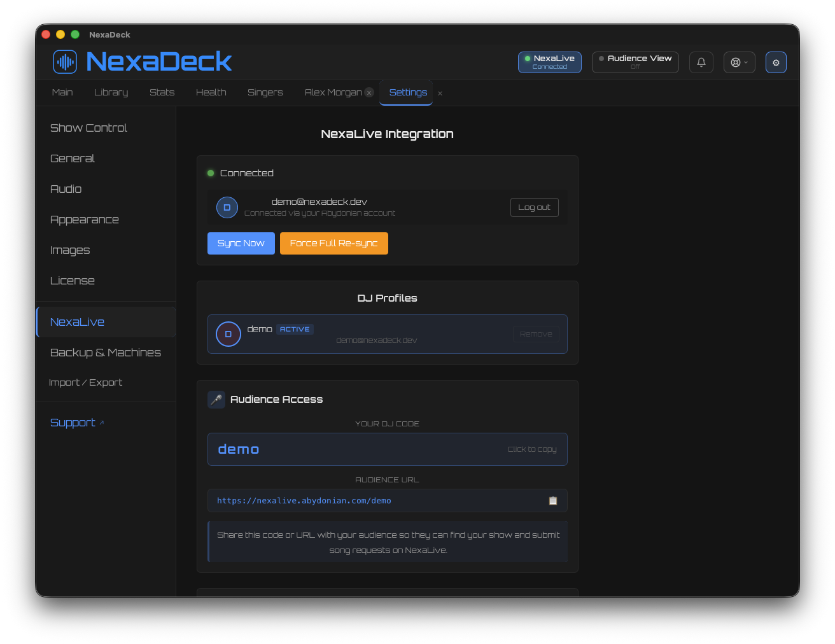
Task: Switch to the Library tab
Action: point(111,92)
